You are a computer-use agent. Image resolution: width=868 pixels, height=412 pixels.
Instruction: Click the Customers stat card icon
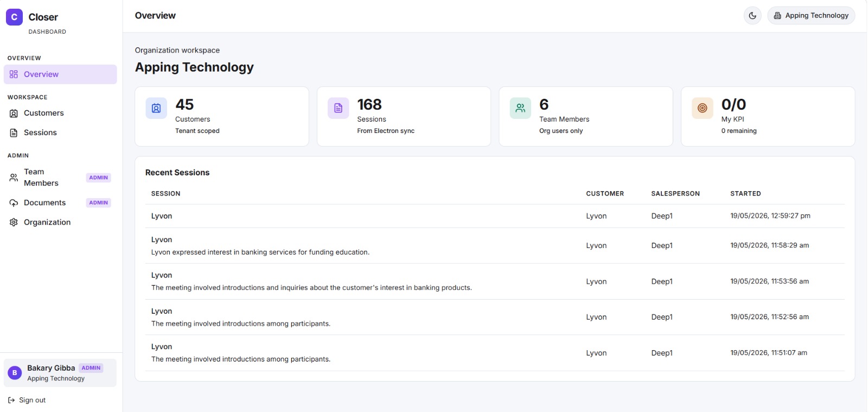[156, 108]
